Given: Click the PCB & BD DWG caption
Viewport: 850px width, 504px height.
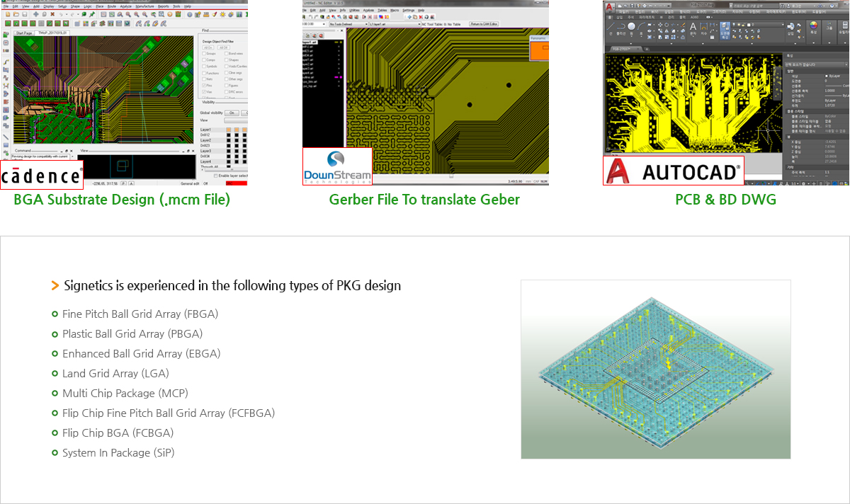Looking at the screenshot, I should point(725,200).
